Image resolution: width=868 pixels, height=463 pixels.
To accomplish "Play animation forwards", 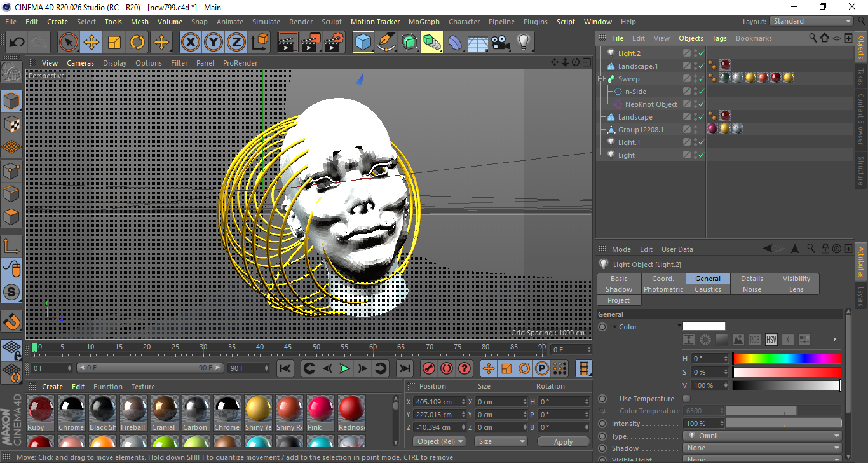I will [344, 368].
